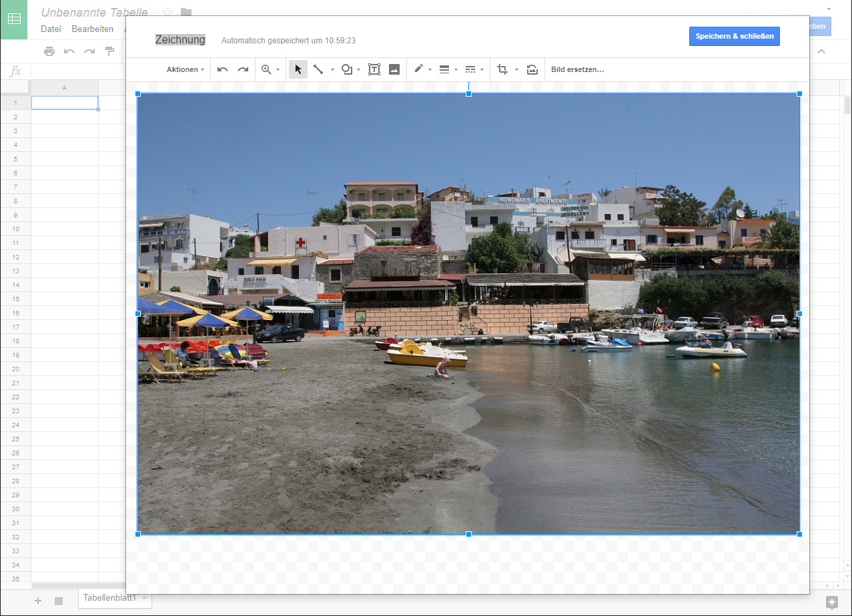852x616 pixels.
Task: Click the redo arrow in drawing toolbar
Action: (x=243, y=69)
